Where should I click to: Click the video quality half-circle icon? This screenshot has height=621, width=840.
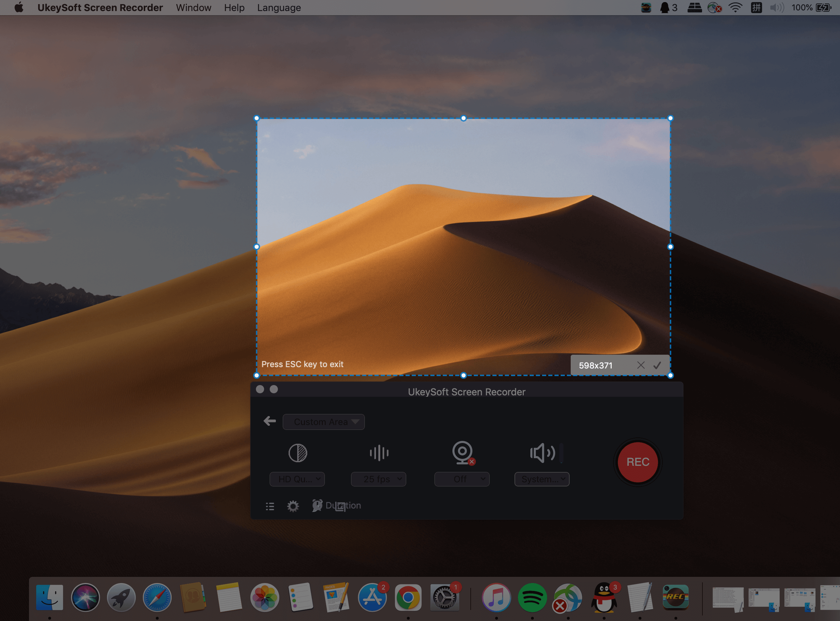(x=298, y=453)
